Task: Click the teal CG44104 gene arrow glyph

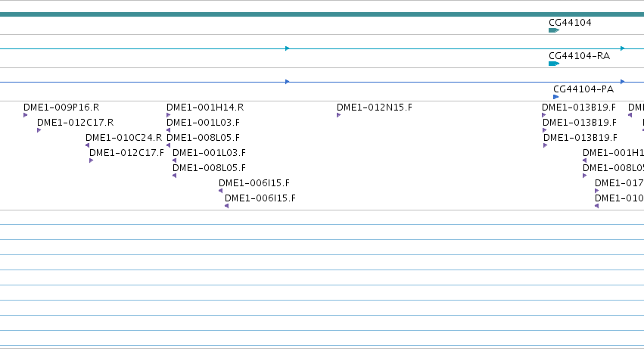Action: click(x=554, y=30)
